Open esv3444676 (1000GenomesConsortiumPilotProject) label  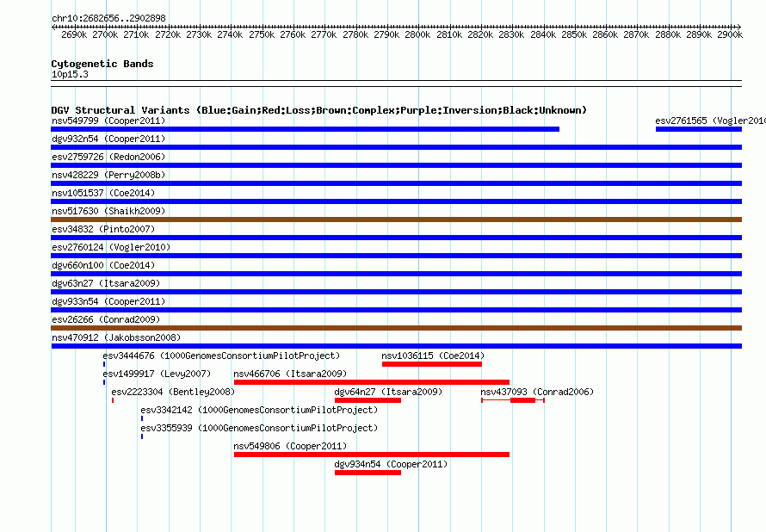pos(221,356)
